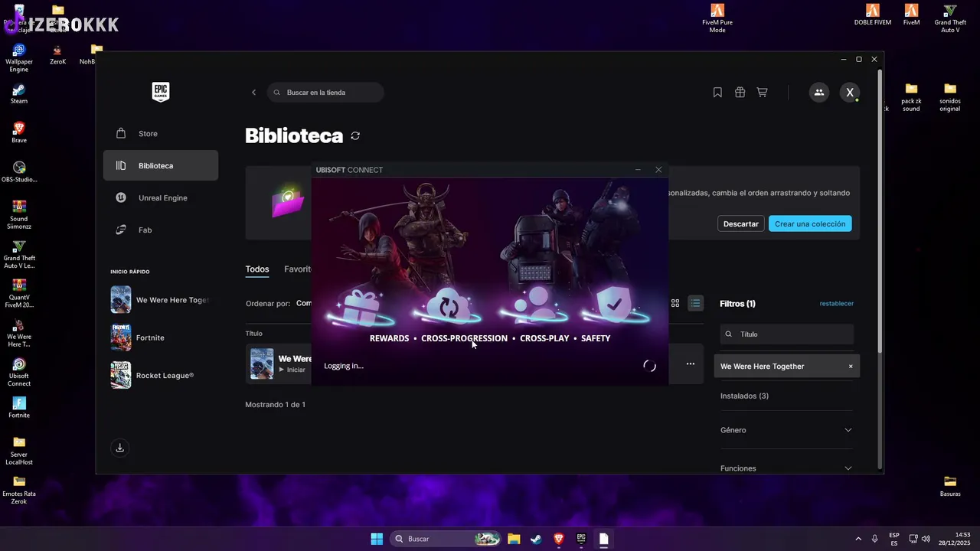Open the Fortnite desktop shortcut
980x551 pixels.
pos(19,408)
